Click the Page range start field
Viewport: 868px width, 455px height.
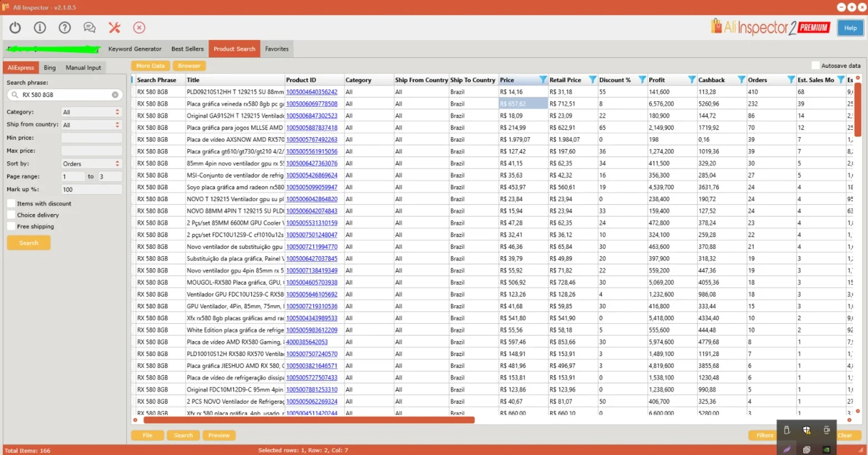coord(73,176)
